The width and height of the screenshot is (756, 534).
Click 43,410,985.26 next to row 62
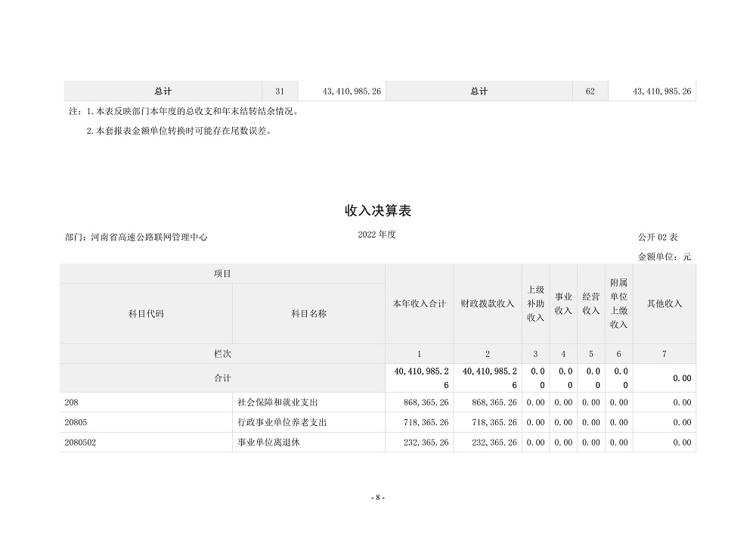[x=662, y=92]
